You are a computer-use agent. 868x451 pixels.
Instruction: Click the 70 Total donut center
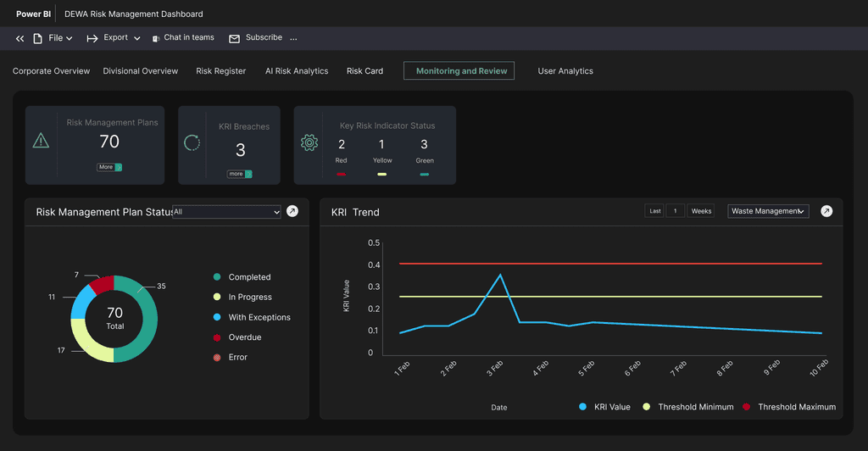point(114,318)
